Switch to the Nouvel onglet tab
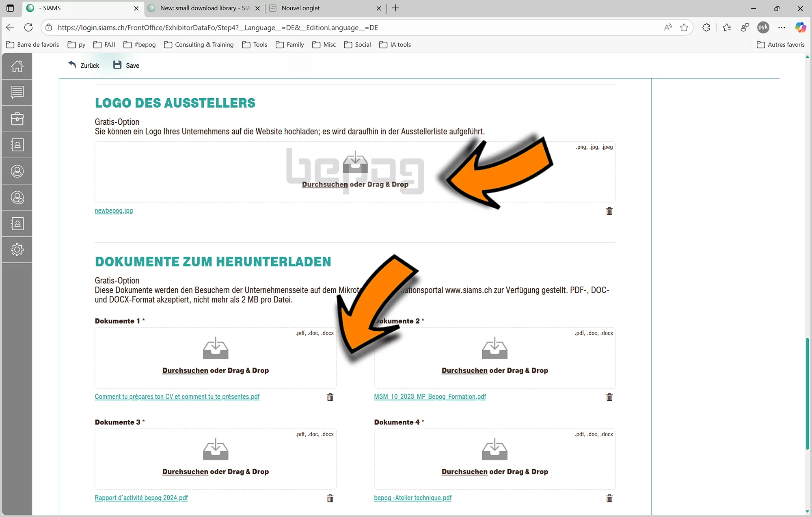 (x=300, y=8)
